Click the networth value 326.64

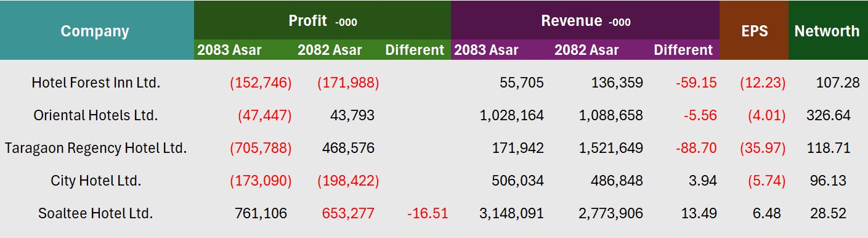(828, 115)
